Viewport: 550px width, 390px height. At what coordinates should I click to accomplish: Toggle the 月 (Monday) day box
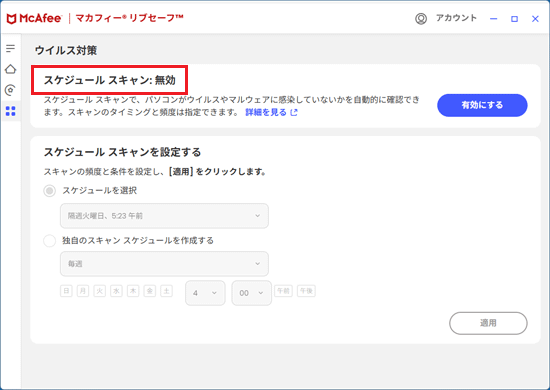(x=83, y=291)
